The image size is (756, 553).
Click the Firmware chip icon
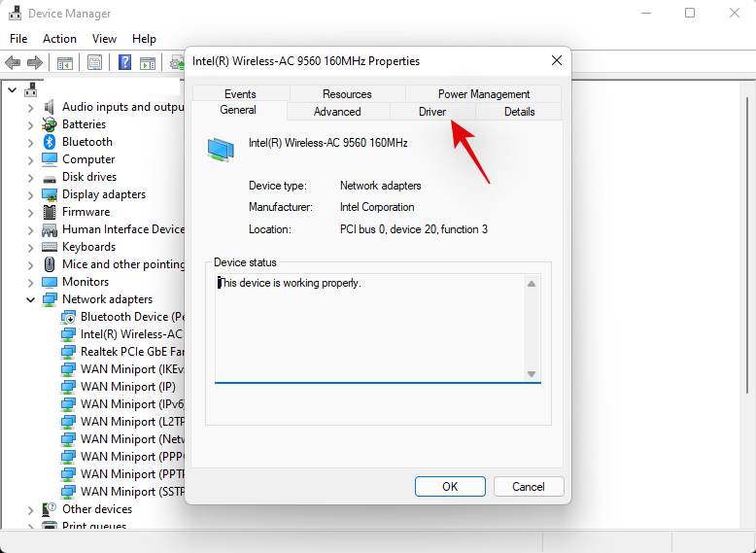click(x=50, y=212)
